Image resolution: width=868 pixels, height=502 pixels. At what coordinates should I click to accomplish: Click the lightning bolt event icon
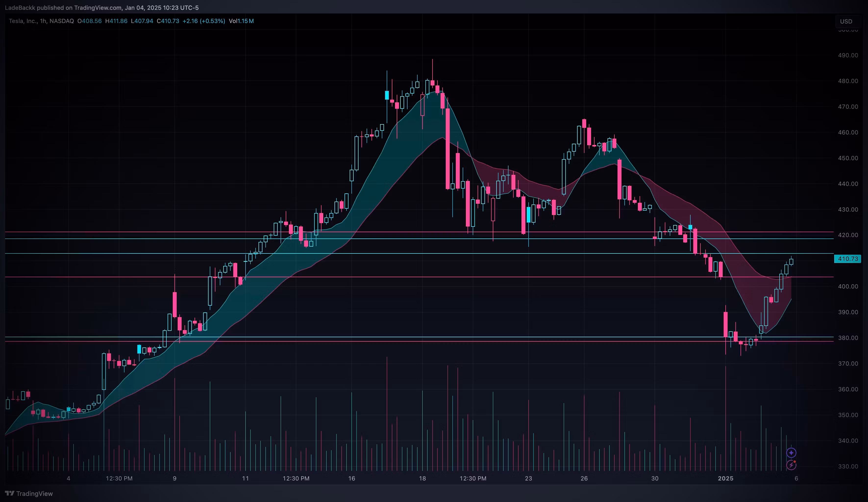(x=791, y=465)
